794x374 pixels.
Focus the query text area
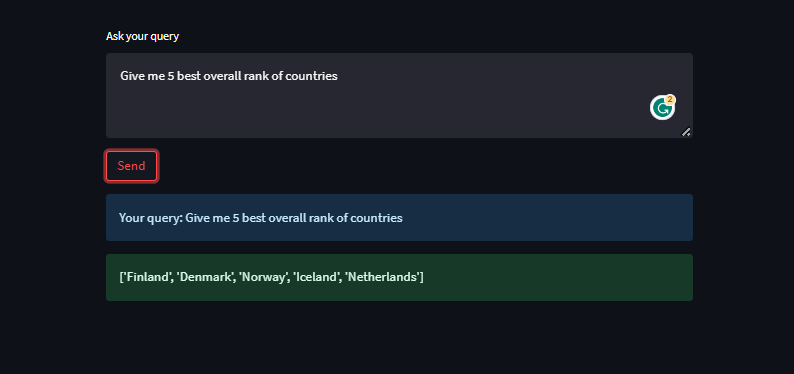[399, 95]
